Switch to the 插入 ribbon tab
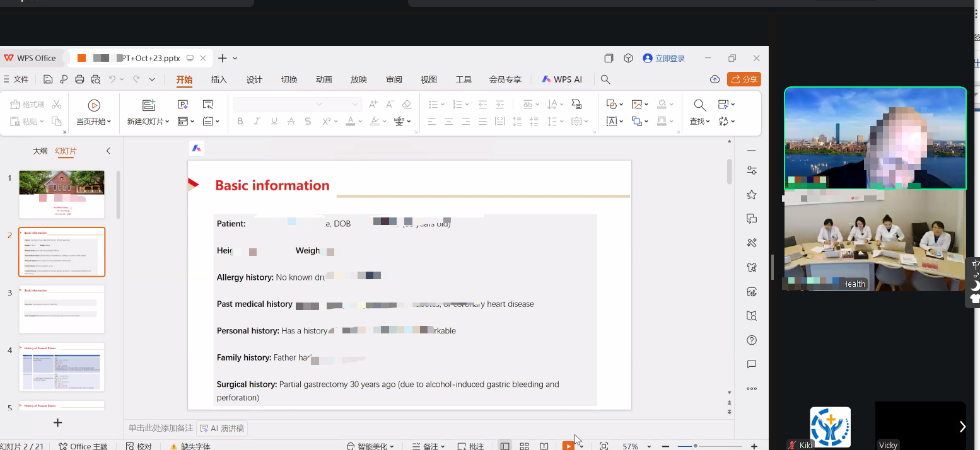The height and width of the screenshot is (450, 980). pos(219,79)
